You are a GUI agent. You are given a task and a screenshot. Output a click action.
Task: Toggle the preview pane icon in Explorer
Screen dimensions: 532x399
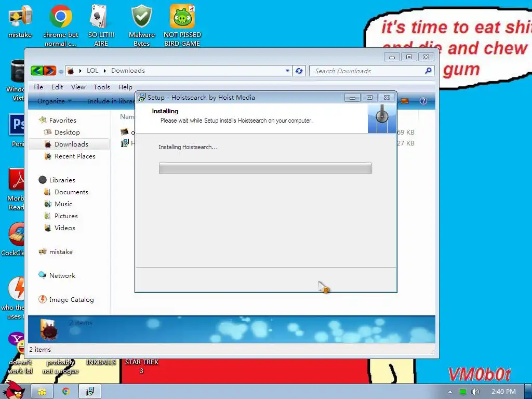coord(405,101)
